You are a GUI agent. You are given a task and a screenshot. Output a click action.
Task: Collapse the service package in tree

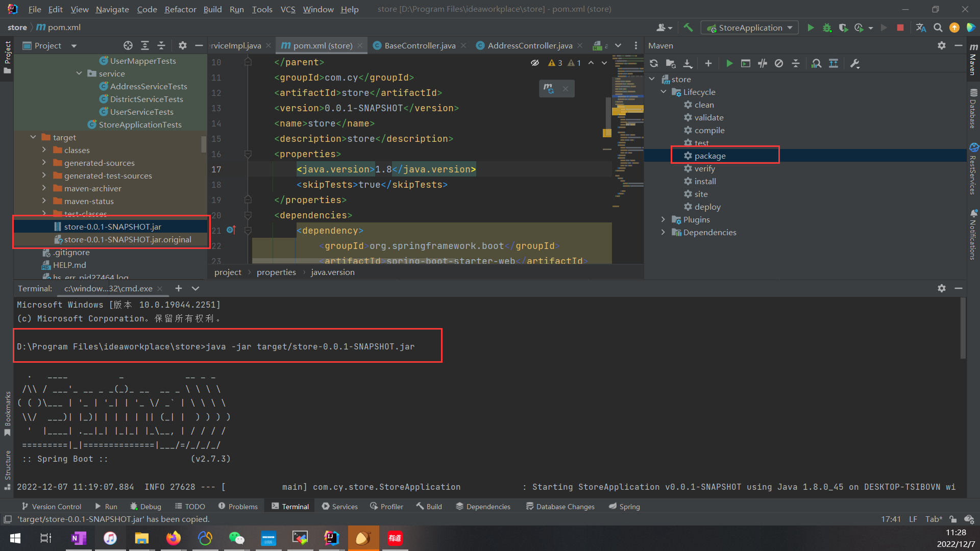coord(79,73)
